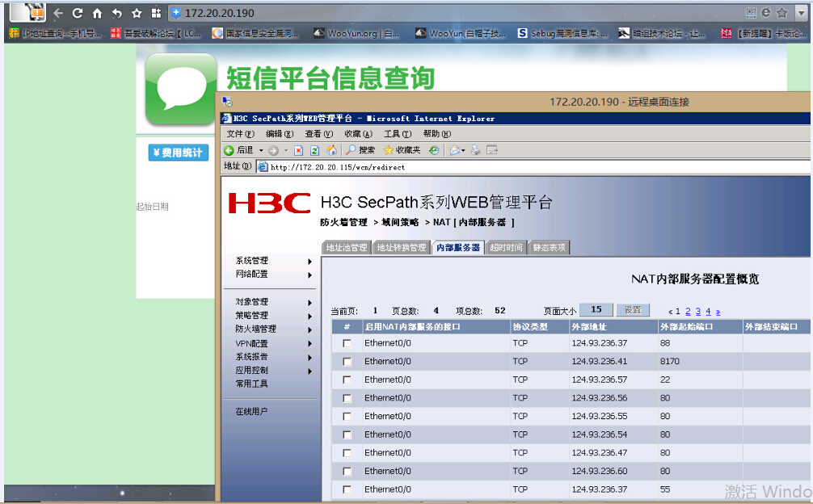Click remote desktop connection title icon
This screenshot has width=813, height=504.
coord(227,102)
